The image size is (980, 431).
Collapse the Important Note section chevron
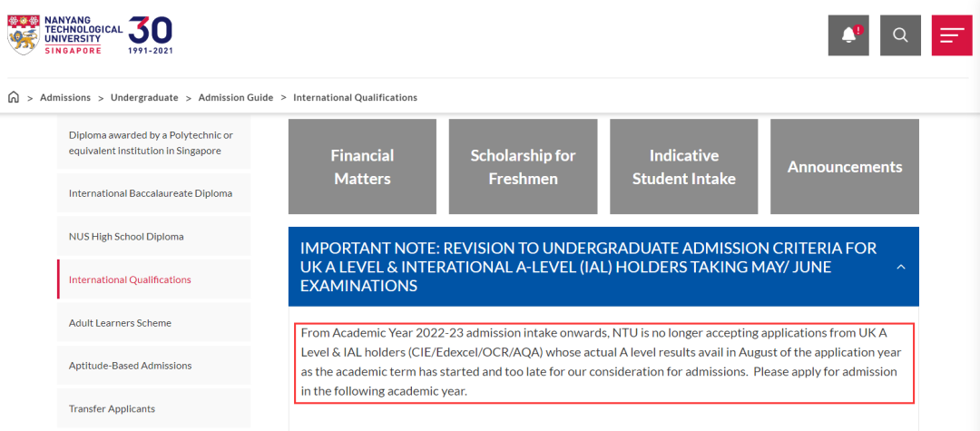pos(901,267)
